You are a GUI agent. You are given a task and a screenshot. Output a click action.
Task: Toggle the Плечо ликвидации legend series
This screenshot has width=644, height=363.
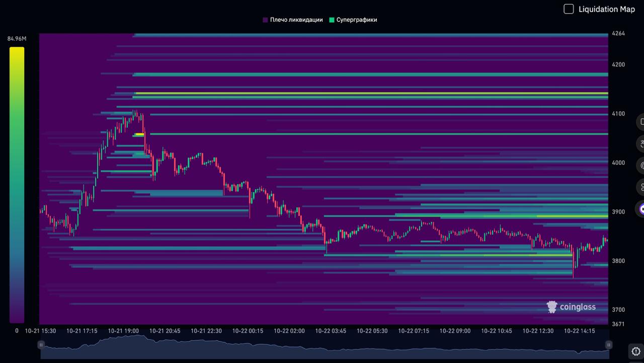[296, 20]
